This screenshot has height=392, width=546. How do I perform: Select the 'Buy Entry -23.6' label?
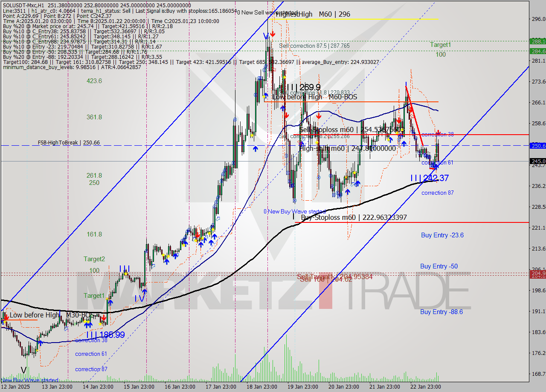pos(442,235)
